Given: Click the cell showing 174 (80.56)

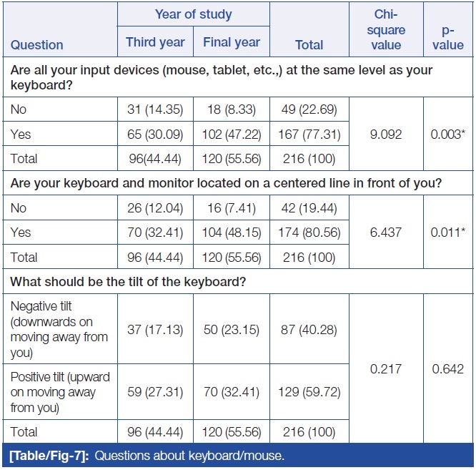Looking at the screenshot, I should (x=309, y=232).
